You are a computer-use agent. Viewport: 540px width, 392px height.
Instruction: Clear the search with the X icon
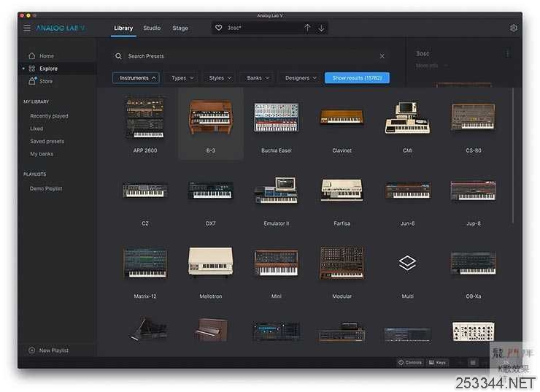point(382,55)
